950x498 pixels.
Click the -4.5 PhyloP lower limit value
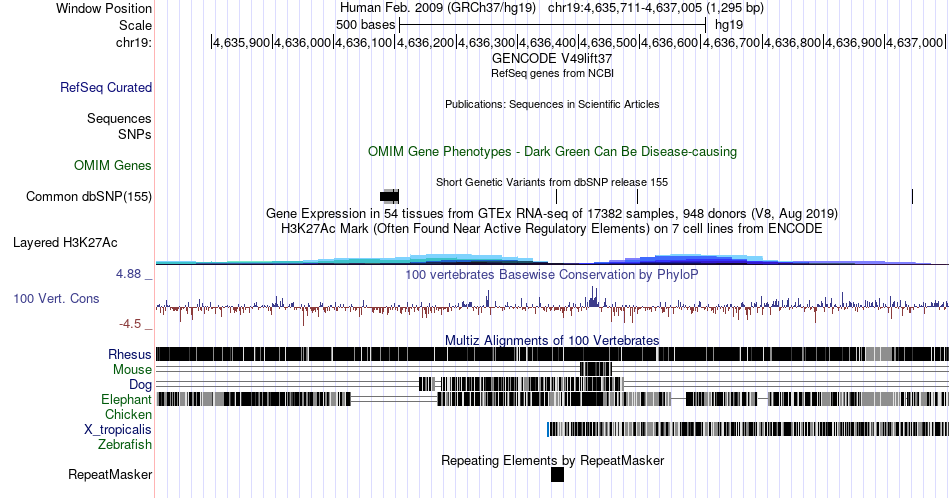(130, 324)
